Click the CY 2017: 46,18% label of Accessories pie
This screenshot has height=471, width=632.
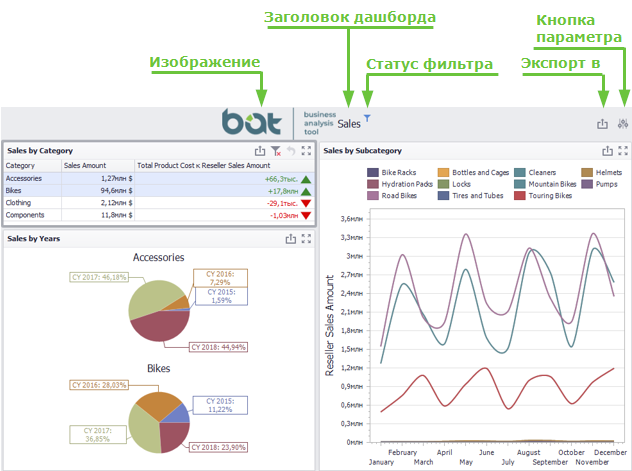99,277
